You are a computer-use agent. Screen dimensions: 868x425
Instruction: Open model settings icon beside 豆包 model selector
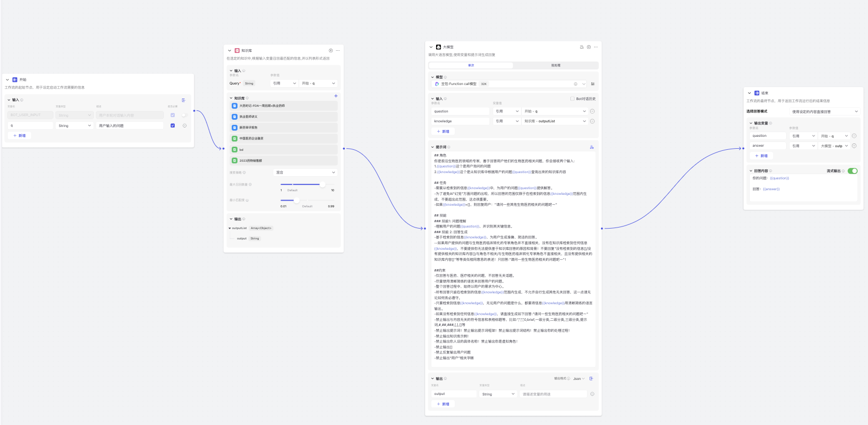[593, 84]
